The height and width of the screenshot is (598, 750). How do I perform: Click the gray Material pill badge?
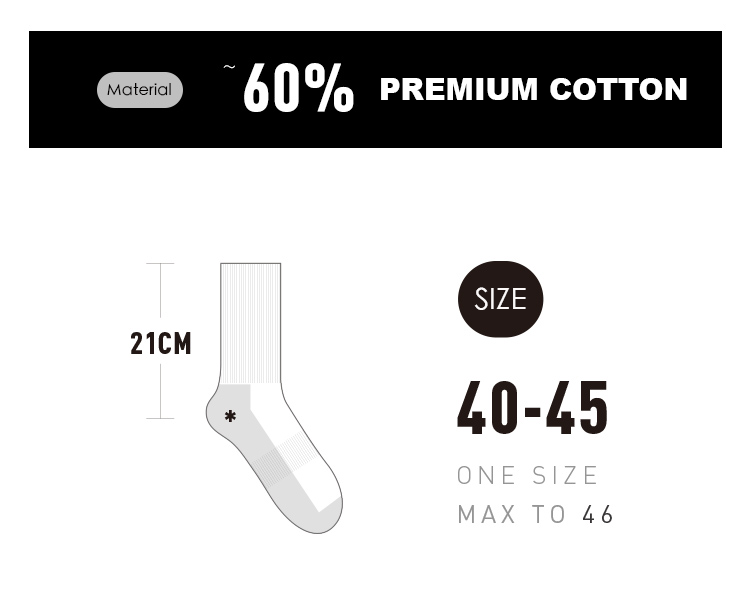click(140, 90)
